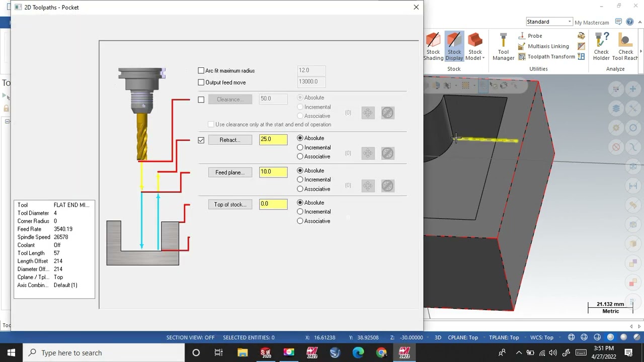
Task: Uncheck the Retract checkbox
Action: point(201,140)
